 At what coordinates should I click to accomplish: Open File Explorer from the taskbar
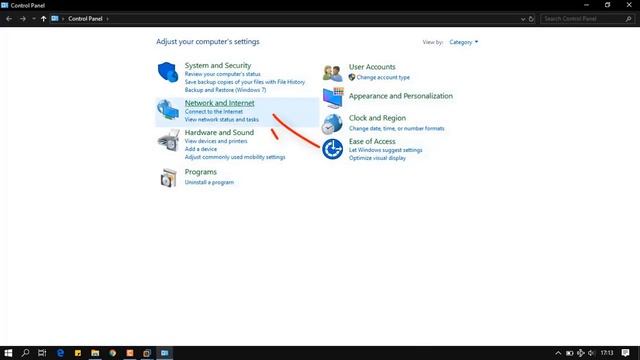tap(95, 353)
